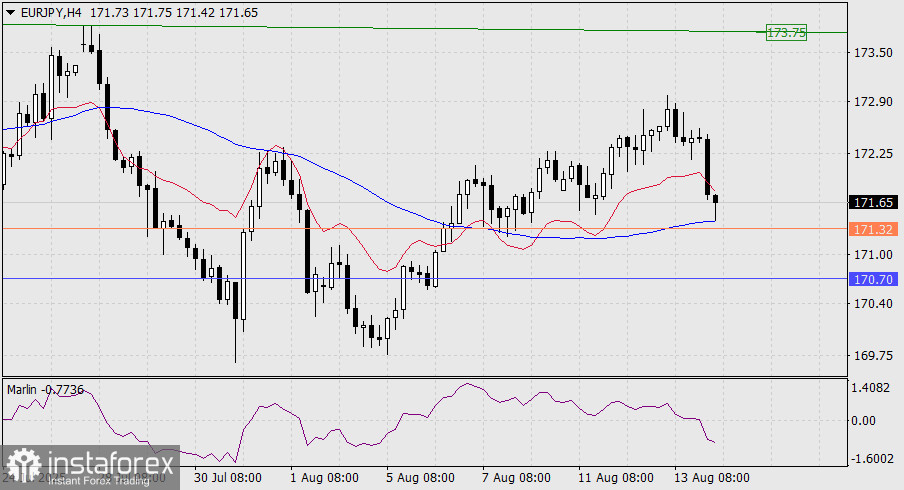Click the 5 Aug 08:00 time label
904x490 pixels.
[x=420, y=478]
